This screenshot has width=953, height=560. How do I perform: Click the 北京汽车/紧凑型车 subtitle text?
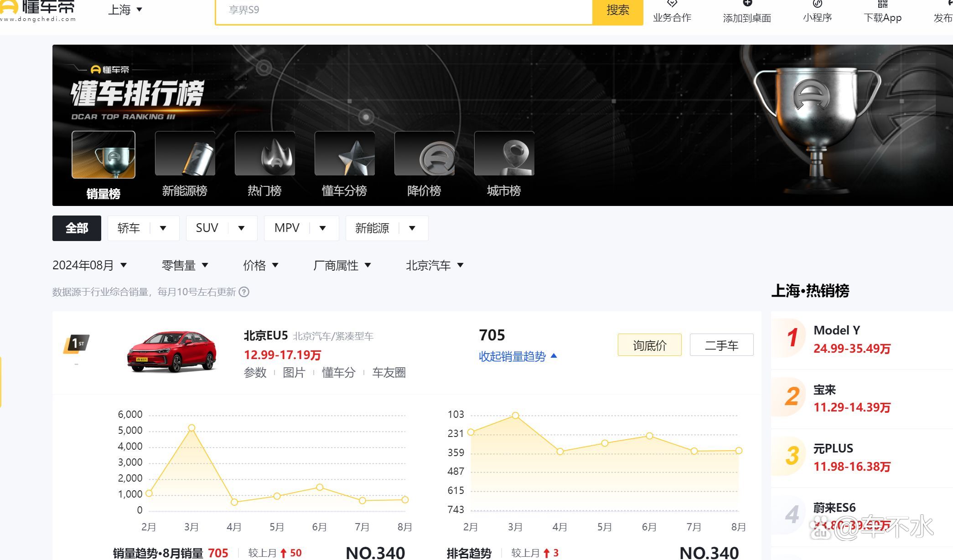[333, 336]
